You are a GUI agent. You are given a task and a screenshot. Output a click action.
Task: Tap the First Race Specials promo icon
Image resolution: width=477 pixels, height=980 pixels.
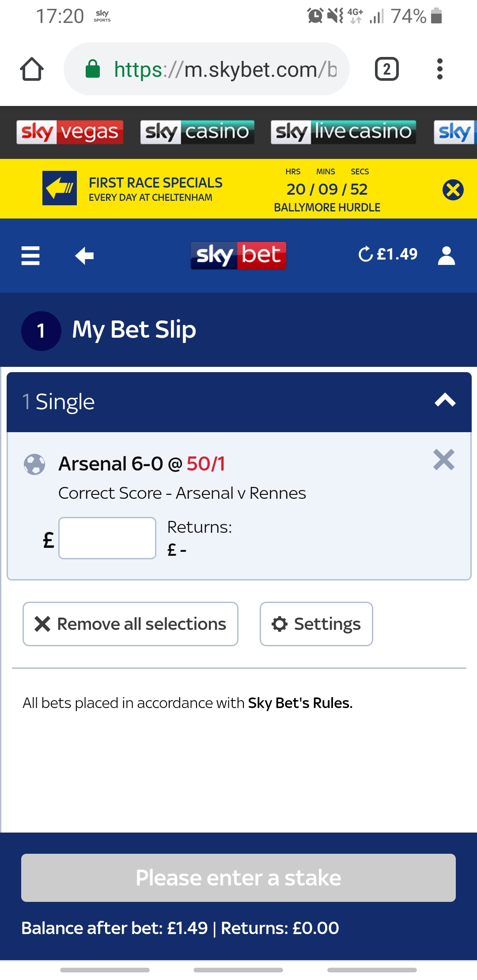(60, 188)
